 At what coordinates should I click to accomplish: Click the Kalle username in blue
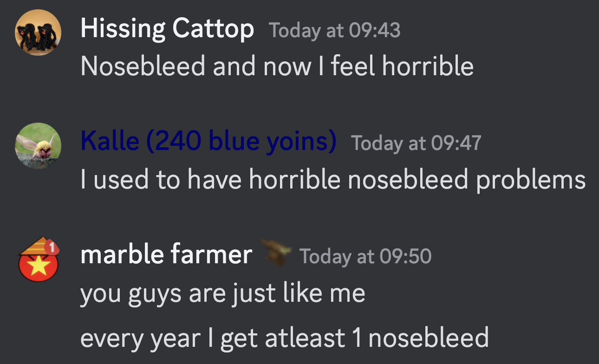coord(110,141)
